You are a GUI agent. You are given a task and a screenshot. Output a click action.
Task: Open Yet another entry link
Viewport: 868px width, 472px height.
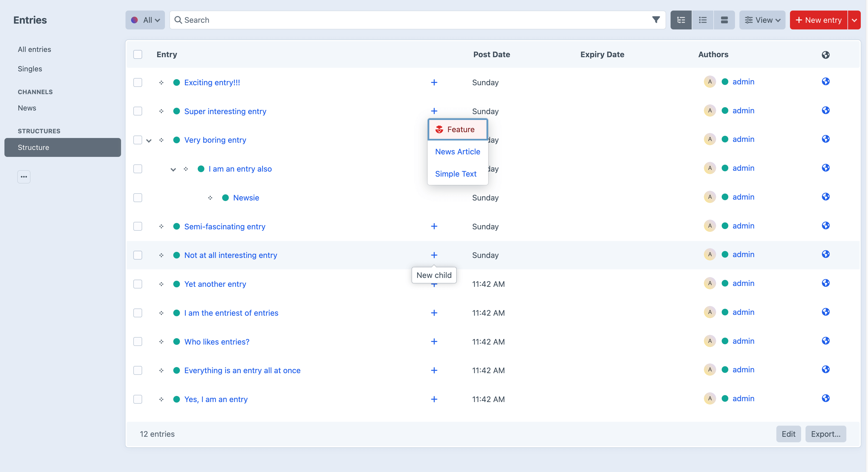click(x=215, y=284)
